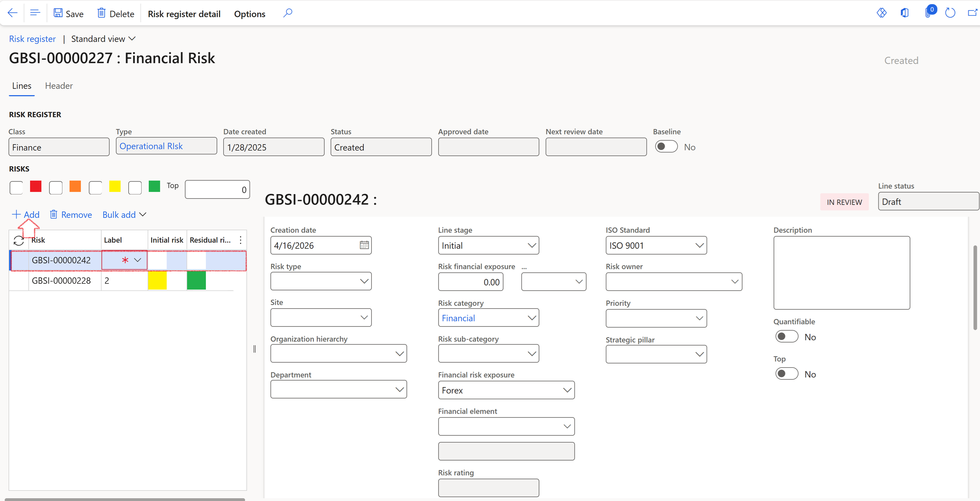Open the Creation date calendar picker
980x501 pixels.
click(364, 246)
